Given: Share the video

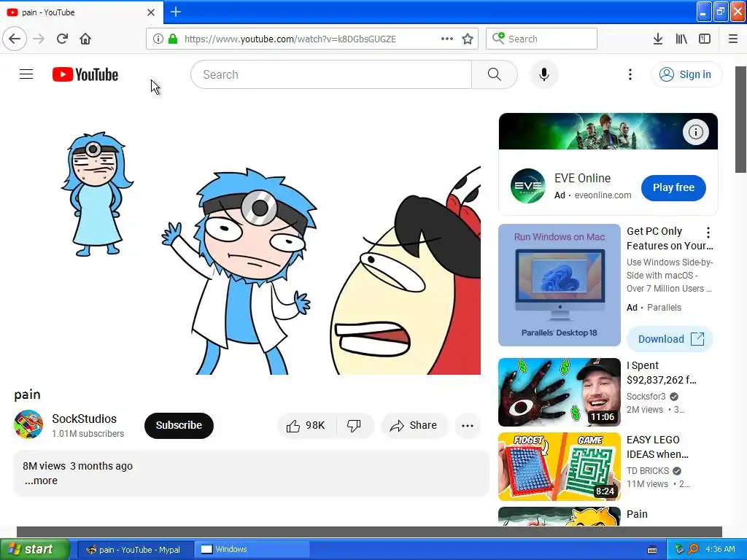Looking at the screenshot, I should [x=414, y=425].
